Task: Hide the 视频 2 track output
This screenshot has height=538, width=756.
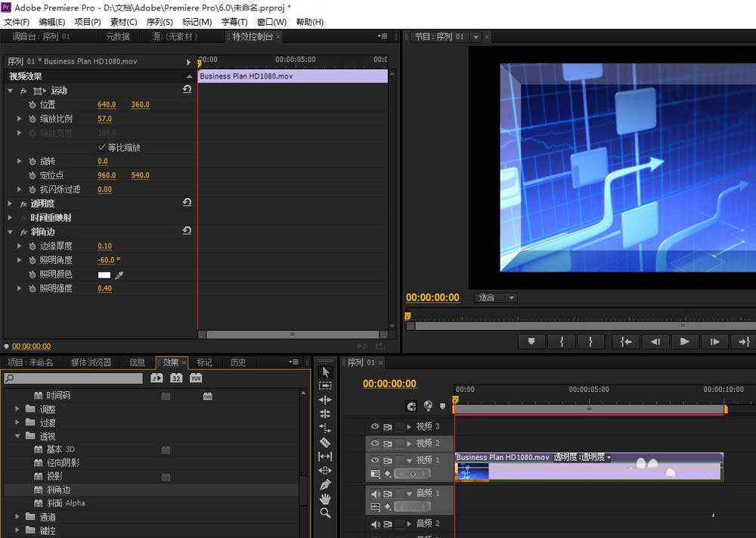Action: point(375,443)
